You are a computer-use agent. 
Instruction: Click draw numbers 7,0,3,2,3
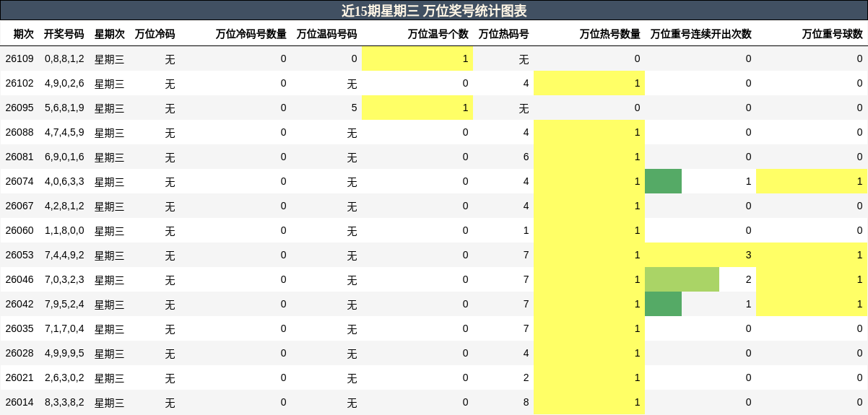(64, 279)
